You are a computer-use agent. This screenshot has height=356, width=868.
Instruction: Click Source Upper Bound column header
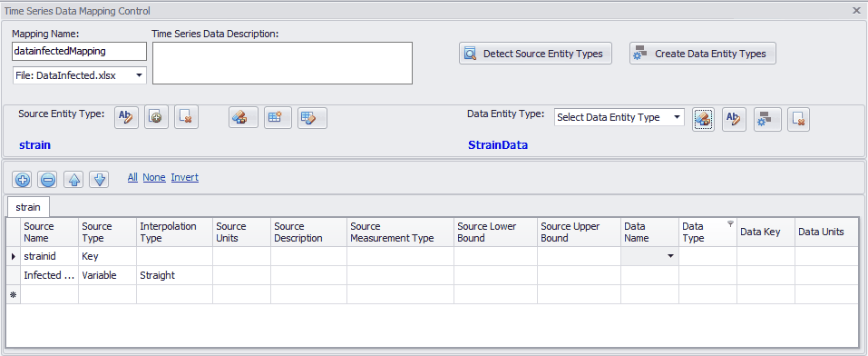pyautogui.click(x=579, y=232)
